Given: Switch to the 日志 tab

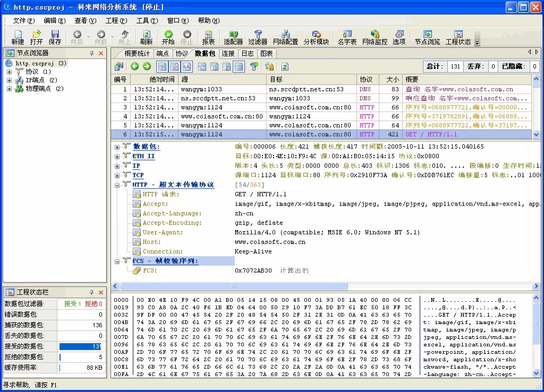Looking at the screenshot, I should [248, 54].
